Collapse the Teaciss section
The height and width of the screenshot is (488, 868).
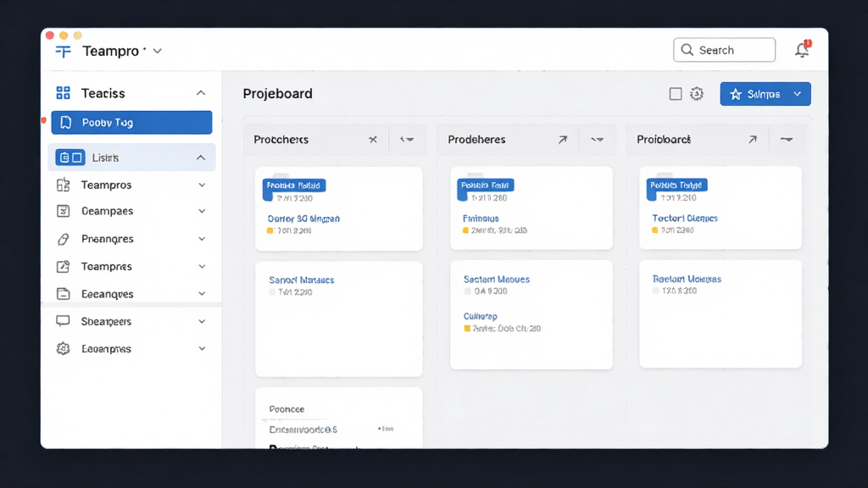(200, 93)
